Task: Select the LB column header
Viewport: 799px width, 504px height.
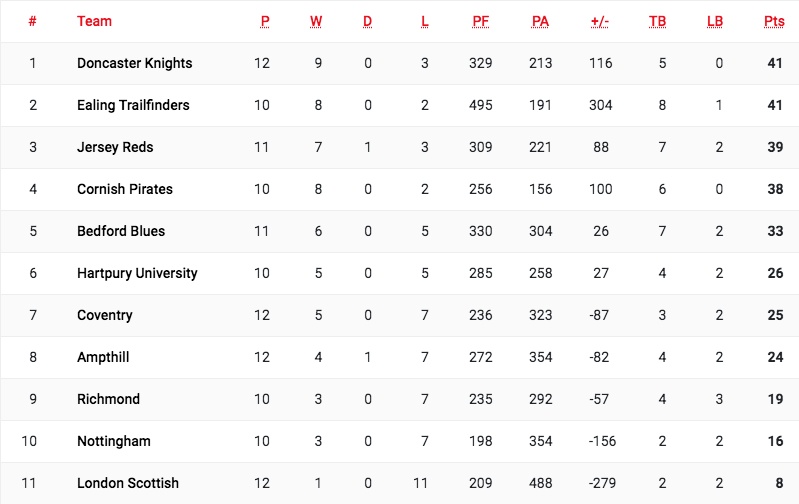Action: [x=714, y=21]
